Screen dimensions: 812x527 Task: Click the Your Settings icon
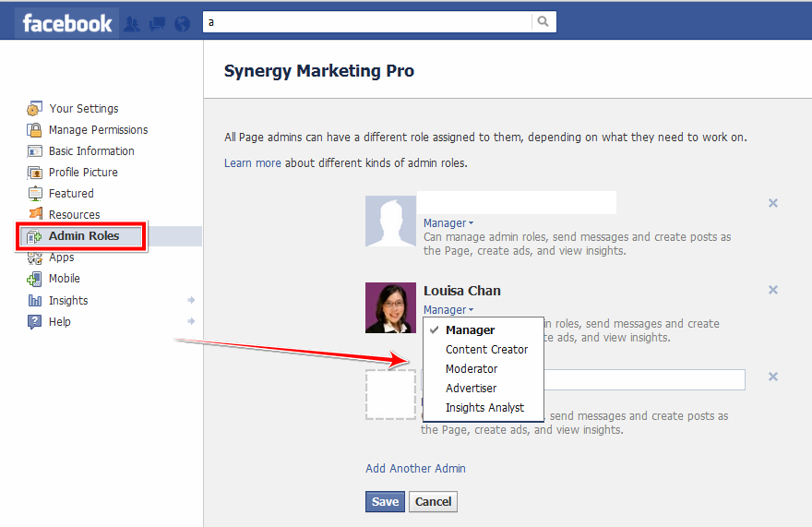[34, 108]
